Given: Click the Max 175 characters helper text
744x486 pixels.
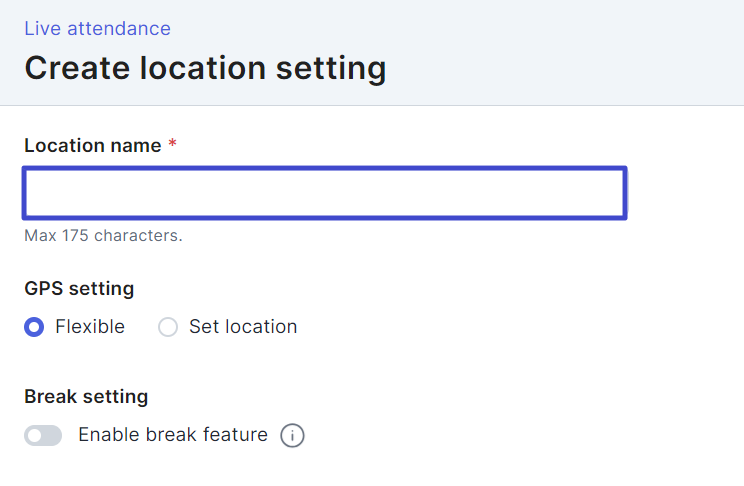Looking at the screenshot, I should point(103,236).
